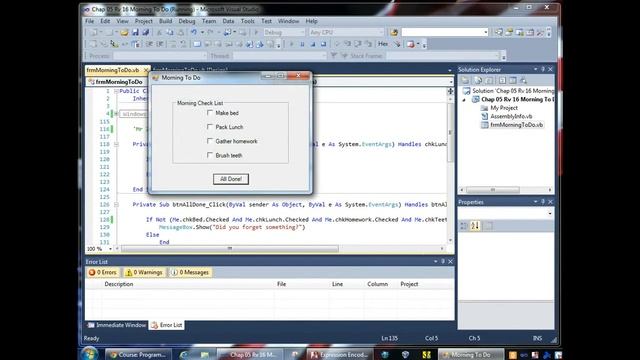The width and height of the screenshot is (640, 360).
Task: Click the code editor horizontal scrollbar thumb
Action: click(230, 249)
